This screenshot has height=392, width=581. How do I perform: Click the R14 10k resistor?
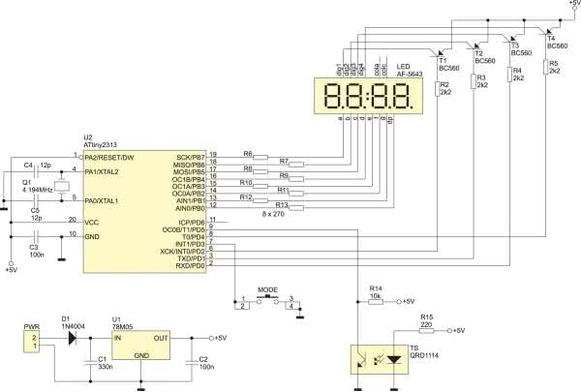click(376, 301)
